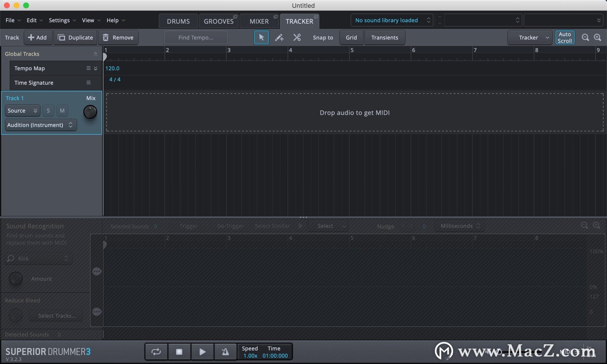Mute Track 1 with M button
This screenshot has height=364, width=607.
tap(62, 111)
